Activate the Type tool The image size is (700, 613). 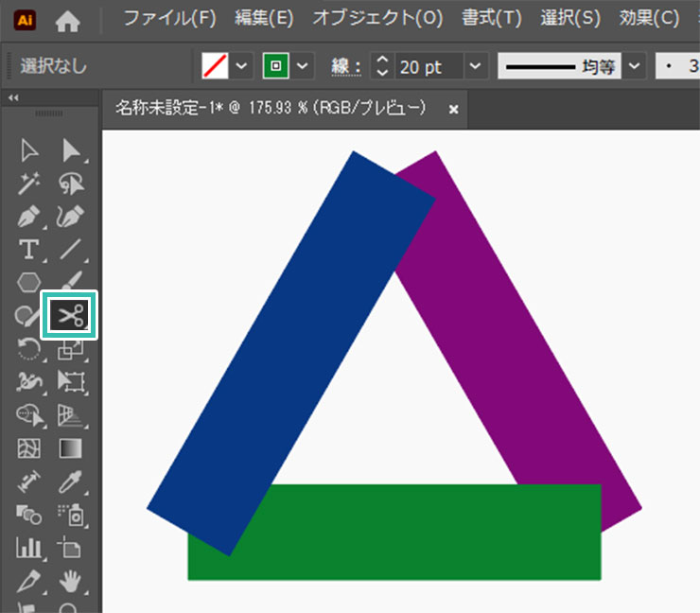point(29,250)
